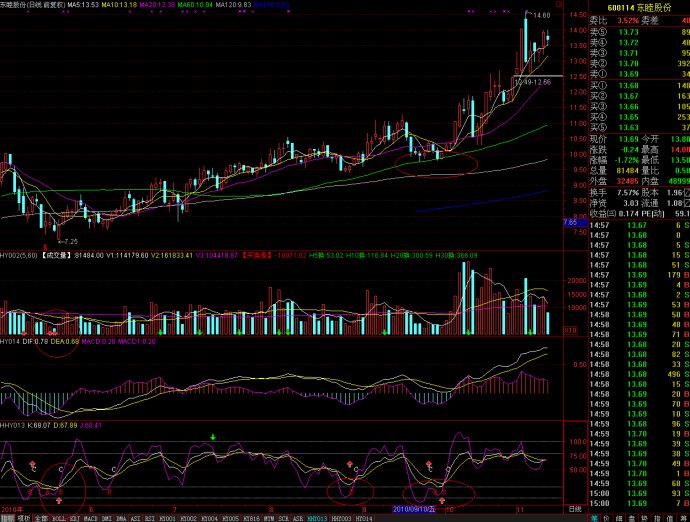Image resolution: width=690 pixels, height=522 pixels.
Task: Click the 2010/09/10 date marker on timeline
Action: point(416,509)
